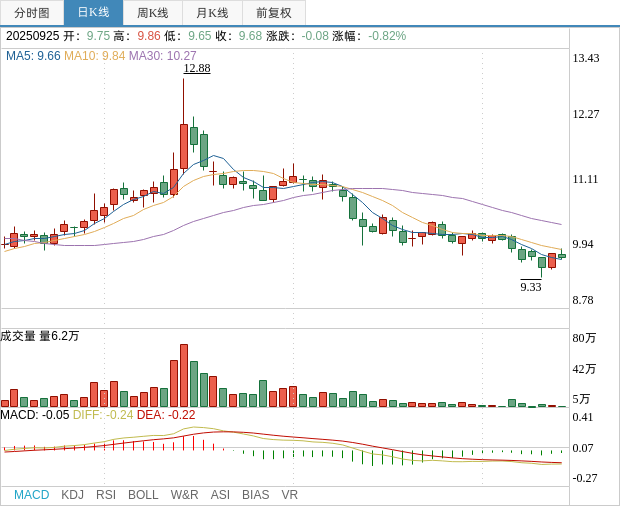The image size is (620, 506).
Task: Select the ASI indicator
Action: coord(220,495)
